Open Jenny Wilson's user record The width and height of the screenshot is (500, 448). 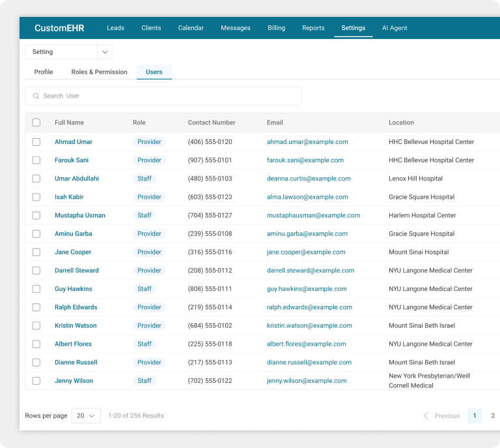74,381
